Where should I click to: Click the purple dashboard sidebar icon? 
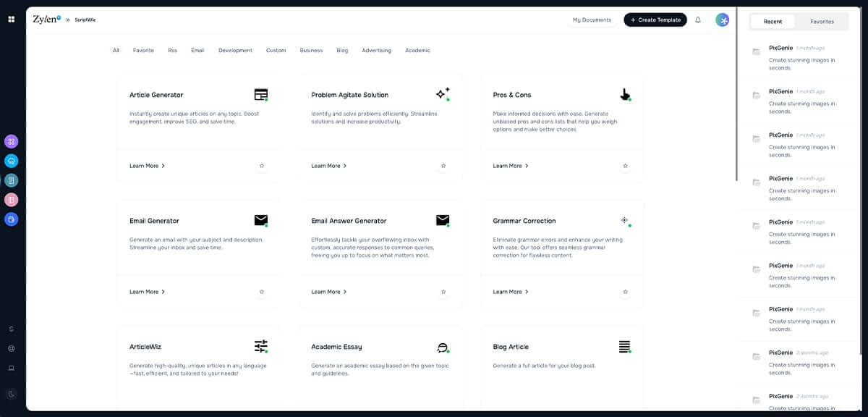[11, 141]
